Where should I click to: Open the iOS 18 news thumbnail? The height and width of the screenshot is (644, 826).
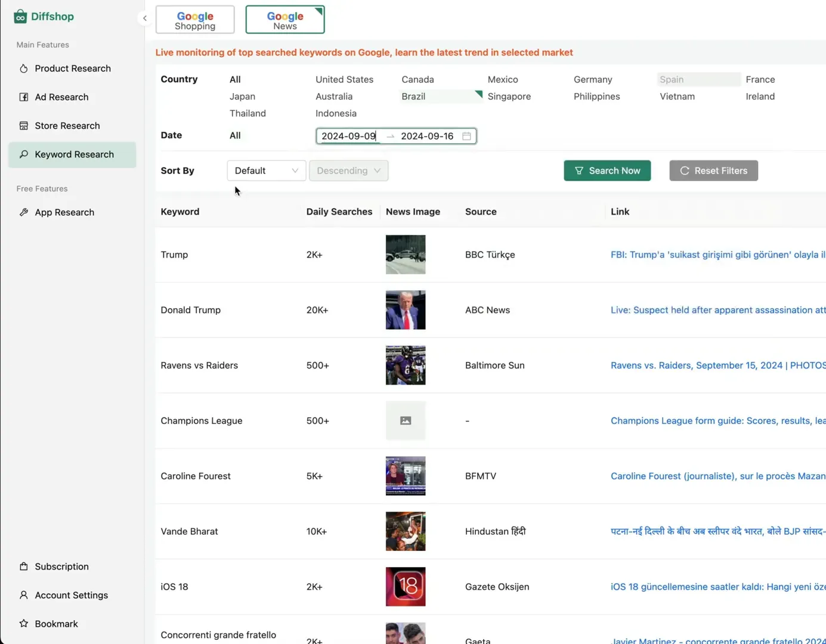406,587
